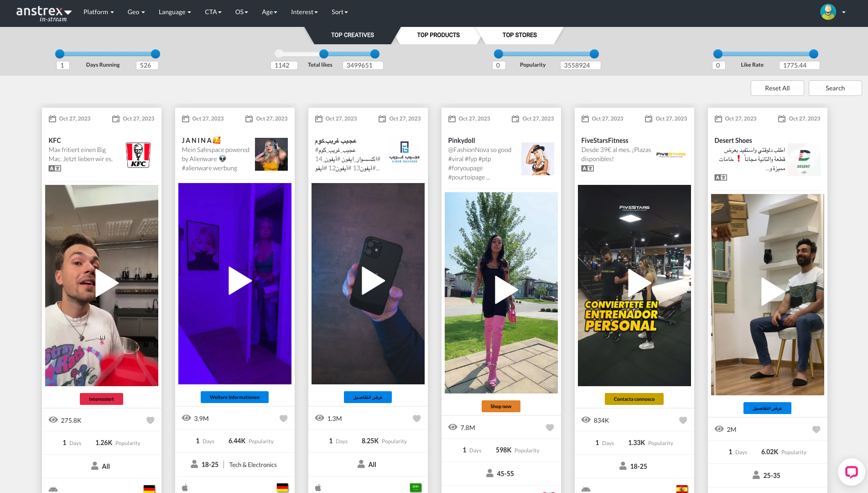Play the JANINA Alienware video ad
Screen dimensions: 868x493
239,281
